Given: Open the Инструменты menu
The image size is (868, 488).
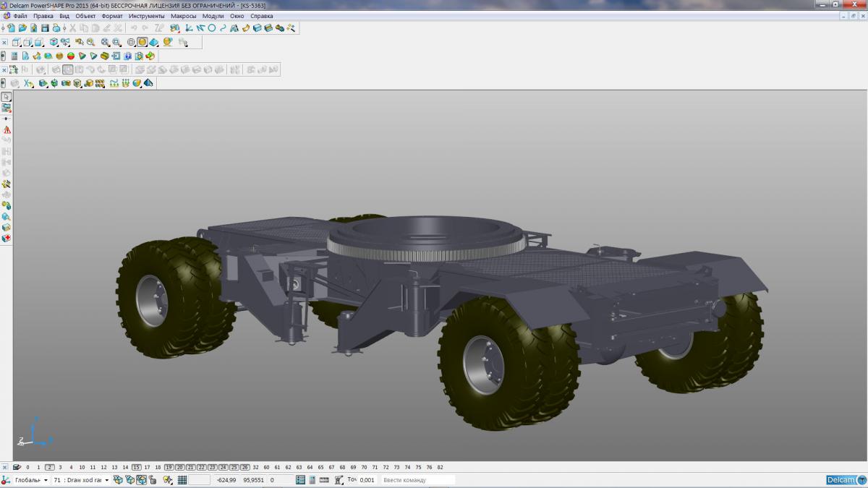Looking at the screenshot, I should tap(147, 16).
